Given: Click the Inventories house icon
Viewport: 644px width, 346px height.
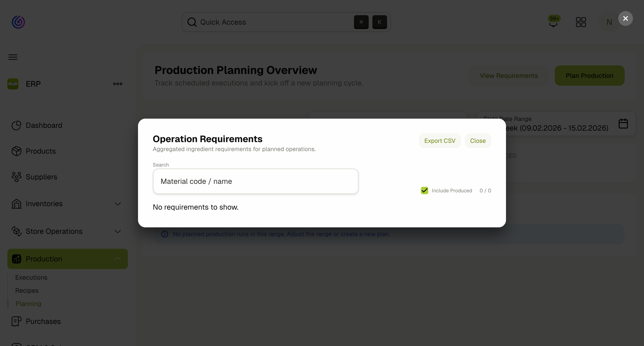Looking at the screenshot, I should click(16, 204).
